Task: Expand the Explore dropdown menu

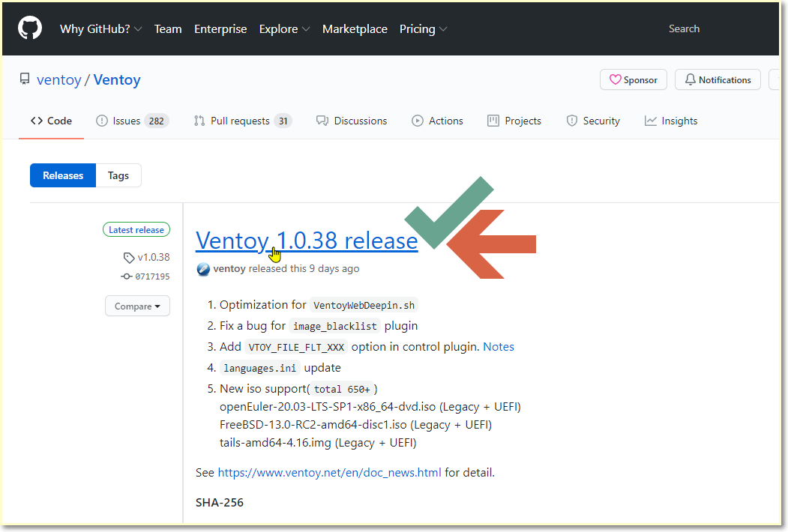Action: (x=284, y=29)
